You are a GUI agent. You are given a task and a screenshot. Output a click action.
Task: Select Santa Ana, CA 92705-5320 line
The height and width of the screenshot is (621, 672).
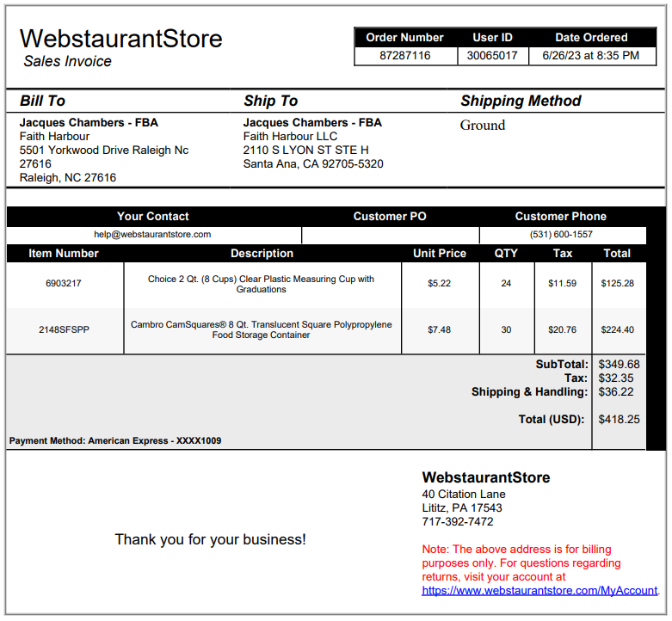(x=313, y=164)
